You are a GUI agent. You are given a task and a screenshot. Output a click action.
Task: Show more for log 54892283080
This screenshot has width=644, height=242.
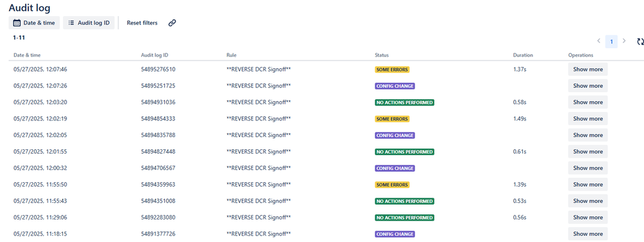click(588, 218)
